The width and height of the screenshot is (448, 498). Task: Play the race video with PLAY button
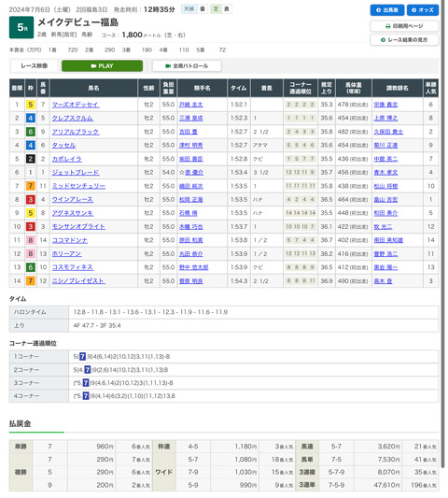click(102, 65)
